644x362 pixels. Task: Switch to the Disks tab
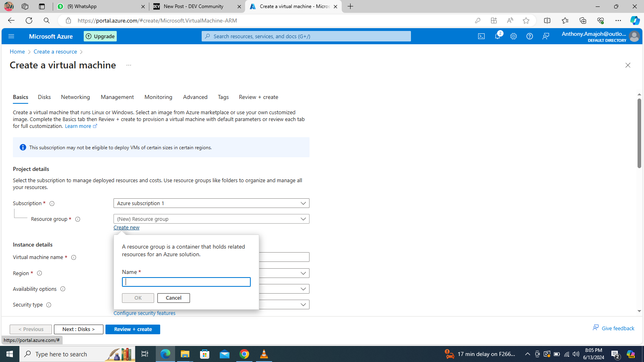pyautogui.click(x=44, y=97)
